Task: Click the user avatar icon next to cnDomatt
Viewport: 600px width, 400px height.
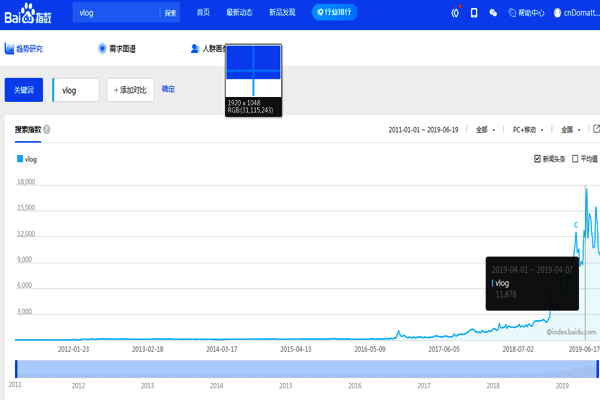Action: (x=559, y=13)
